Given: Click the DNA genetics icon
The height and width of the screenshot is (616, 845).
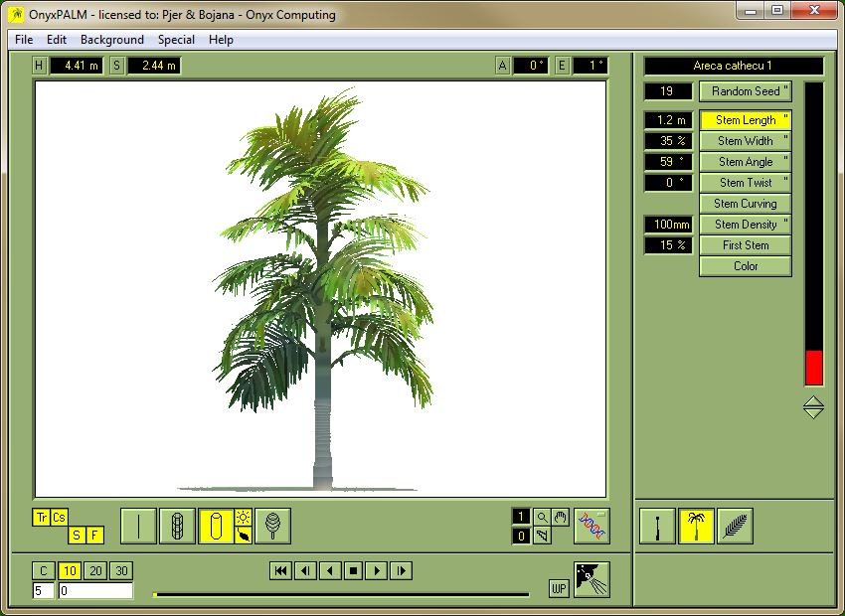Looking at the screenshot, I should (x=591, y=526).
